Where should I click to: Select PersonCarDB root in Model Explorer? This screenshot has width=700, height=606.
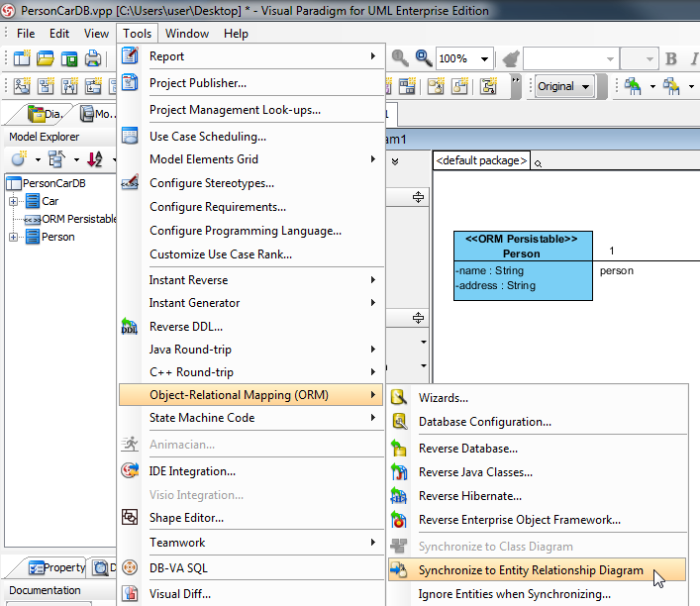(46, 183)
